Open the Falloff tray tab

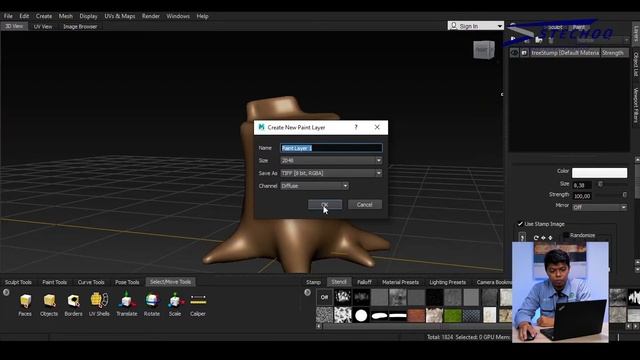coord(364,282)
